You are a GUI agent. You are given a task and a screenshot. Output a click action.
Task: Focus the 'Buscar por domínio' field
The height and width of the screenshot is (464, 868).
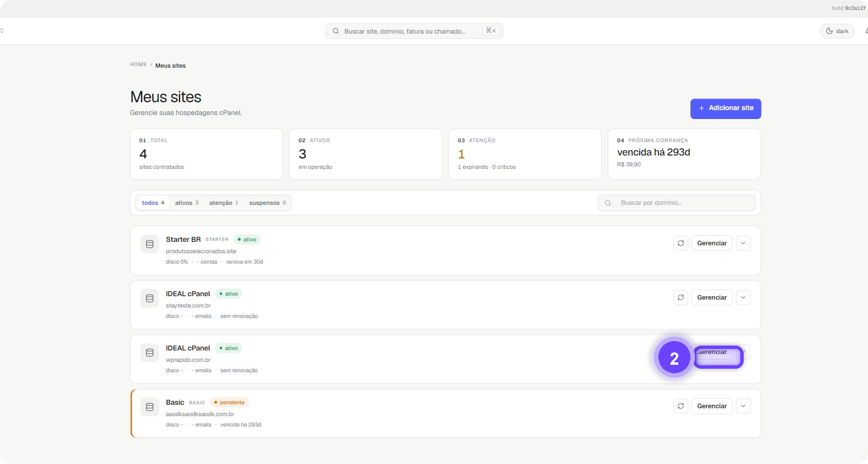point(677,203)
